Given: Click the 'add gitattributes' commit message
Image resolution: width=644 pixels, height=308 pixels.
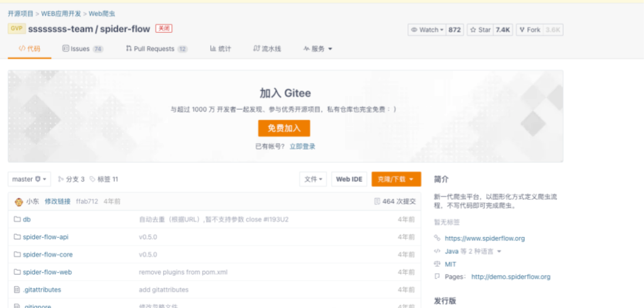Looking at the screenshot, I should (164, 290).
